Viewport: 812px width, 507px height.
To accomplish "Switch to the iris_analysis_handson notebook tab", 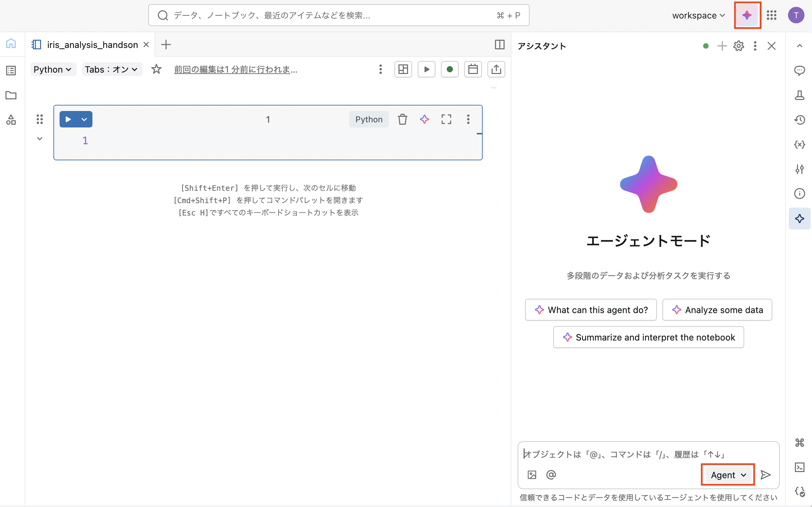I will 92,45.
